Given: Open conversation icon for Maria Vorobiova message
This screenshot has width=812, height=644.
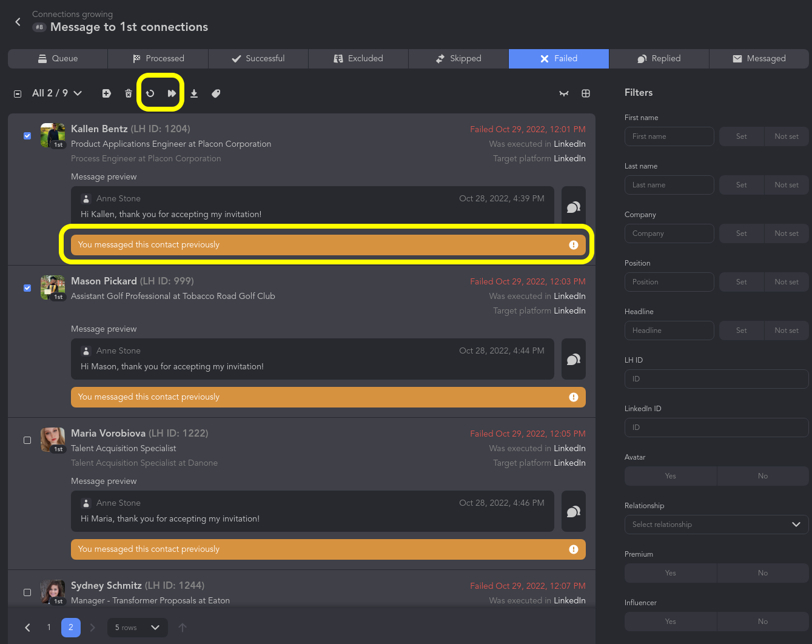Looking at the screenshot, I should 574,511.
